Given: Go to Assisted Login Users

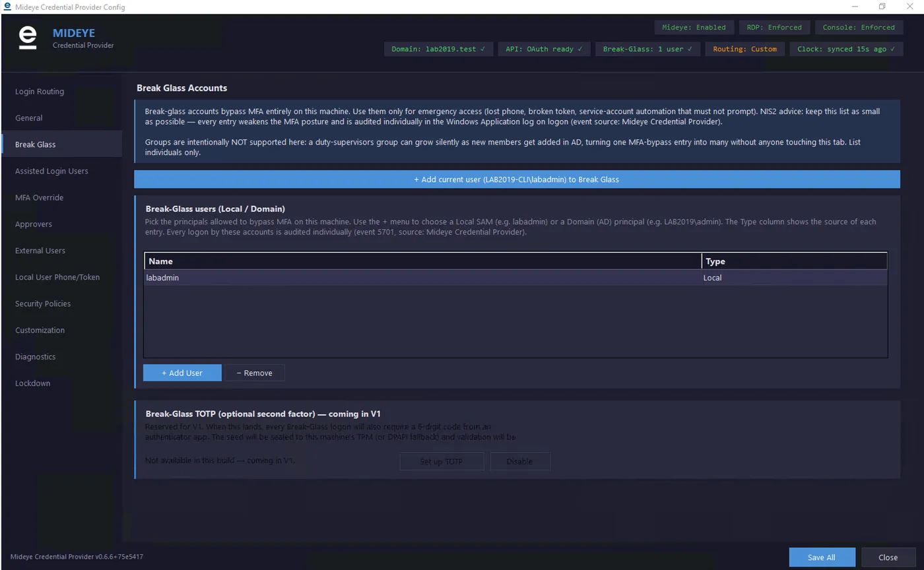Looking at the screenshot, I should [61, 171].
